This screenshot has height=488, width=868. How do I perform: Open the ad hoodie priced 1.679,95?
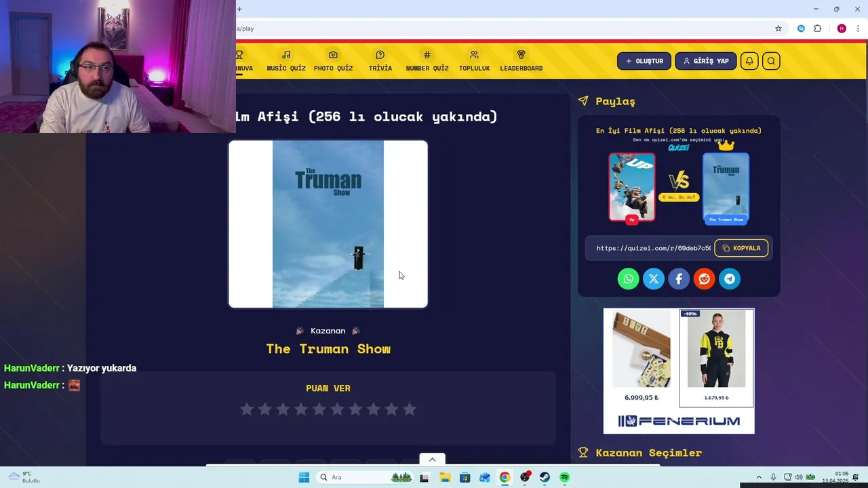pyautogui.click(x=716, y=357)
